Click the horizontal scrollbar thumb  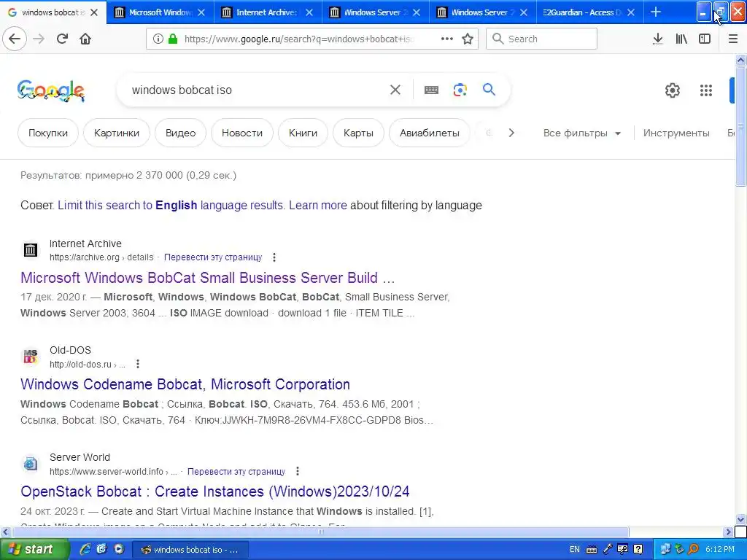(x=320, y=532)
